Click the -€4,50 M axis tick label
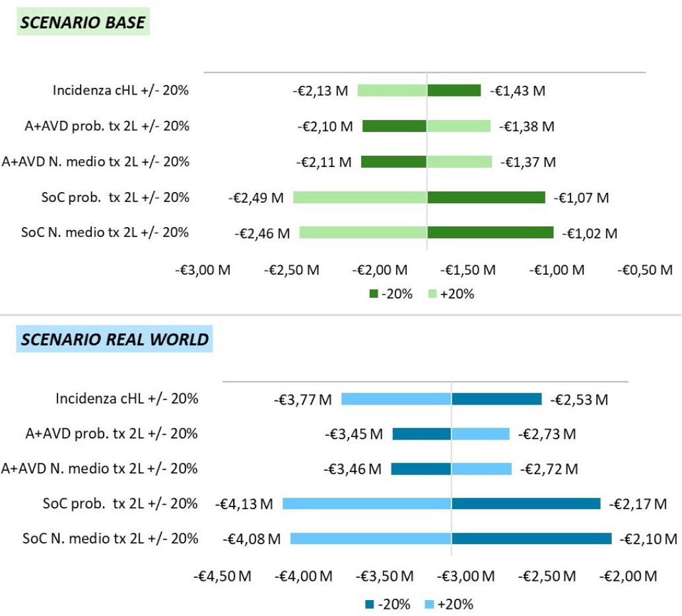The width and height of the screenshot is (682, 616). tap(222, 576)
